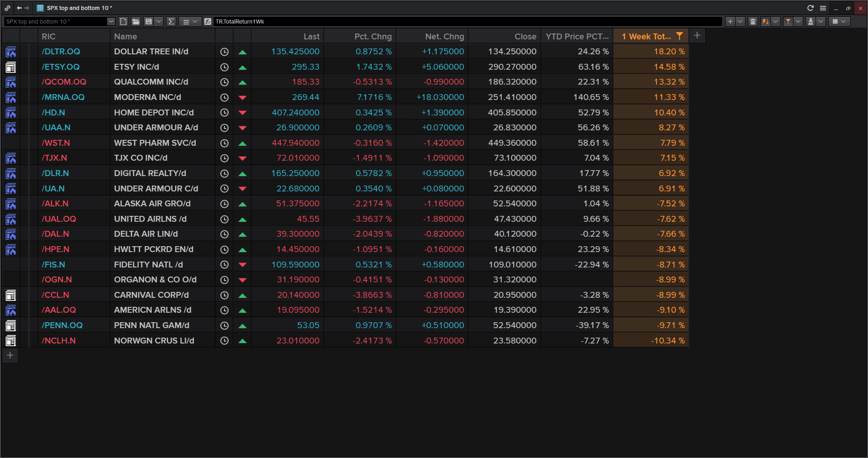Click the +18.030000 net change cell
Screen dimensions: 868x458
pyautogui.click(x=432, y=97)
